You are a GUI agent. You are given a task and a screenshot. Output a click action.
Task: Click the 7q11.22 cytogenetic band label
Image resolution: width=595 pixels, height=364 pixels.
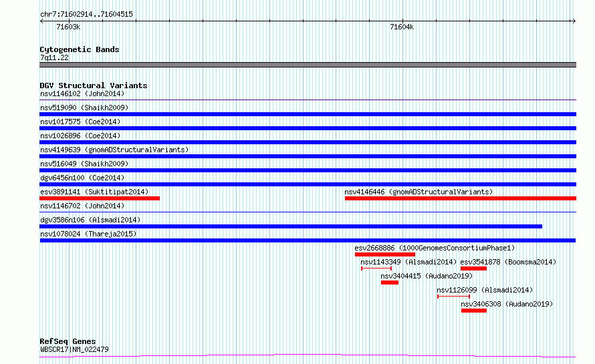tap(55, 57)
